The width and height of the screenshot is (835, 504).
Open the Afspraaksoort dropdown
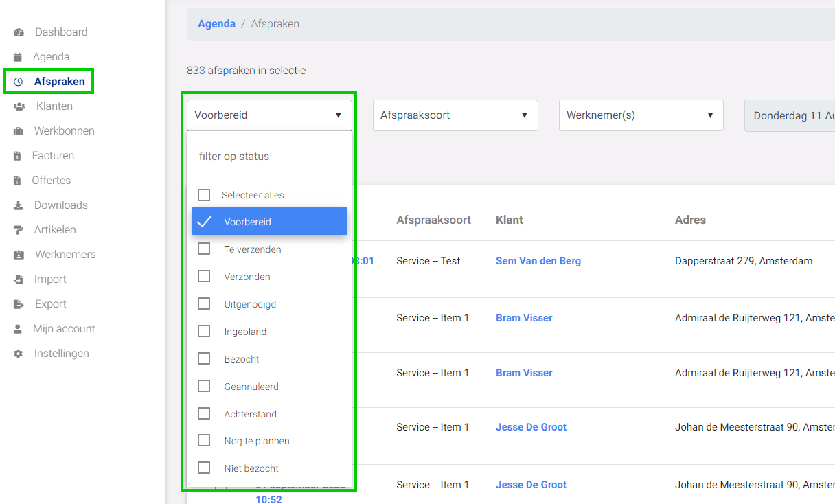pos(455,115)
